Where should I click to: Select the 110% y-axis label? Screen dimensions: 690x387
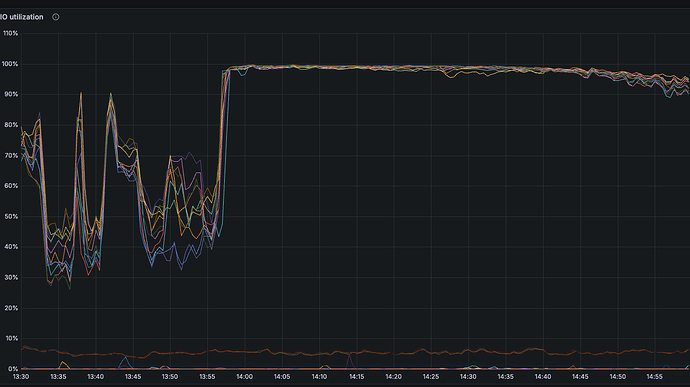tap(10, 33)
